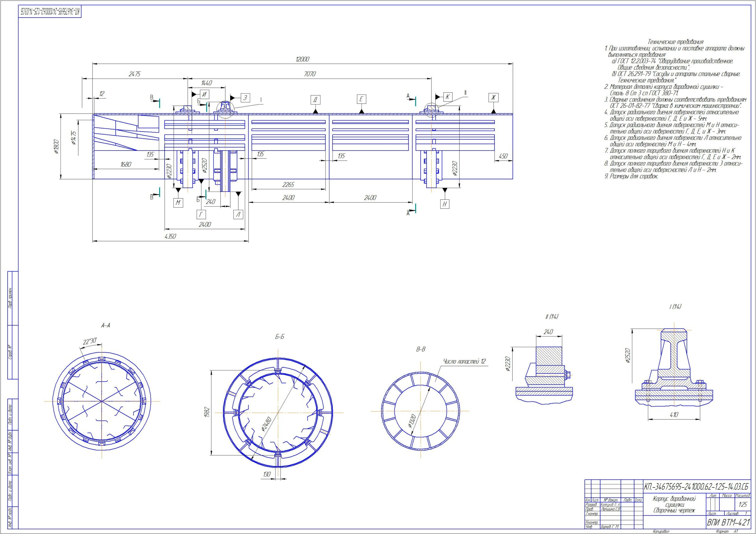Select the 2475 dimension value

[134, 74]
